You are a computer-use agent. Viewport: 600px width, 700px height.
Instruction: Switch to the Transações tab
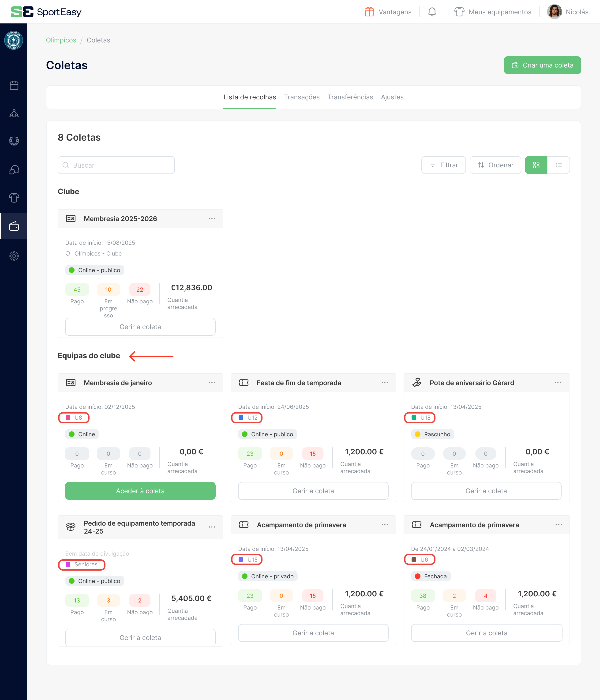point(302,97)
